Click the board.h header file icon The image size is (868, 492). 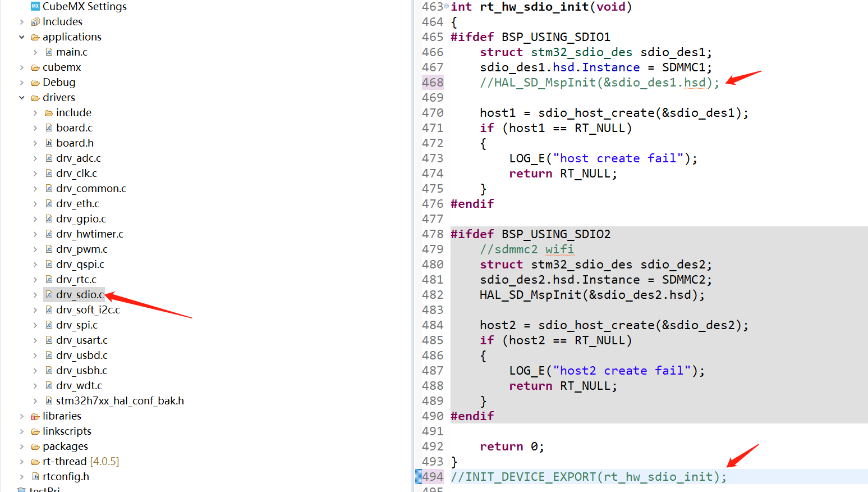tap(49, 143)
